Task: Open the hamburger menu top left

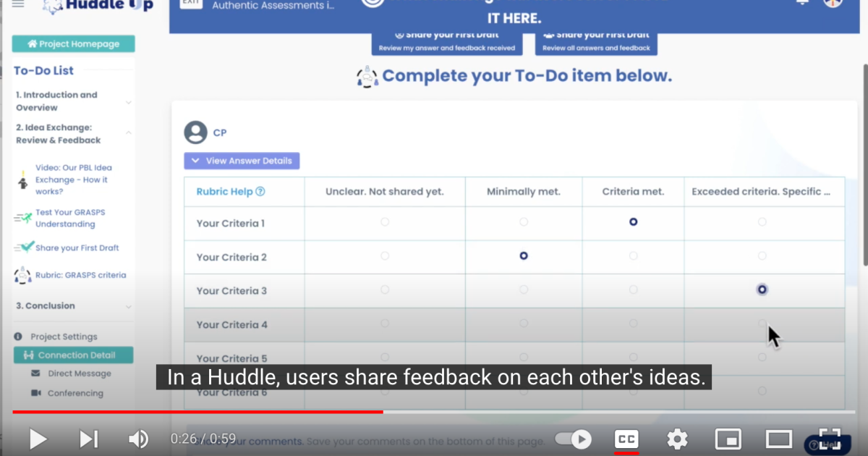Action: coord(18,4)
